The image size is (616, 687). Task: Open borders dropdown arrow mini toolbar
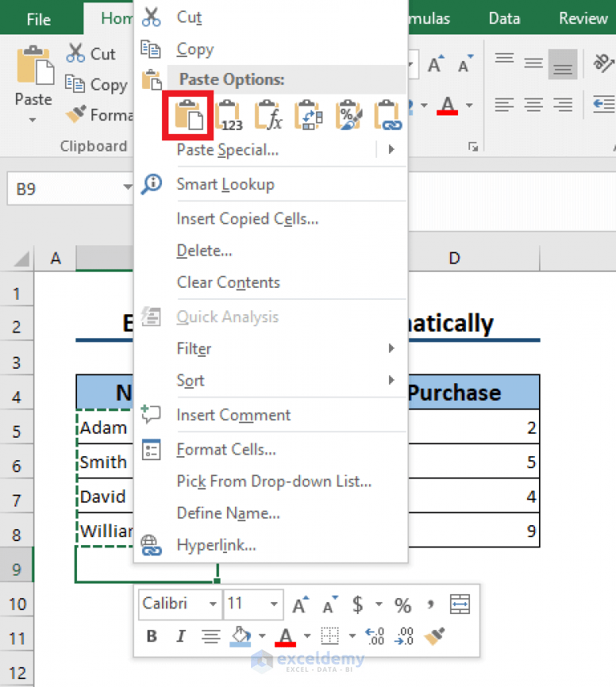point(352,636)
